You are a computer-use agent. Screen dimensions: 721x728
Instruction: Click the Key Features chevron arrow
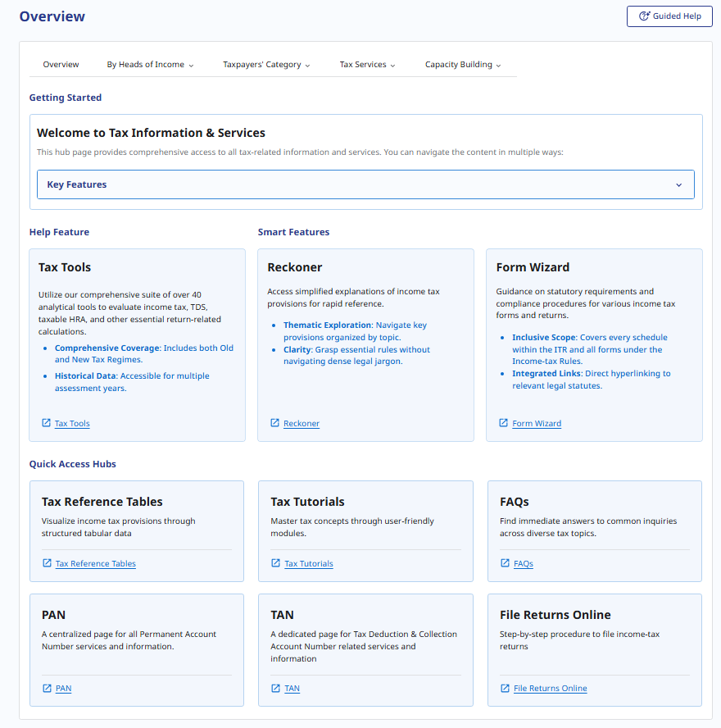click(x=678, y=184)
